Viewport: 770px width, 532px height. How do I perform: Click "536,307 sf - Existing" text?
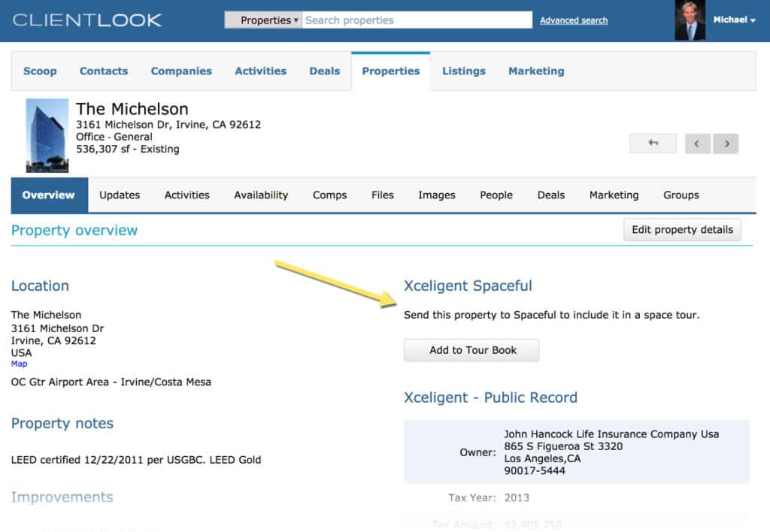pyautogui.click(x=128, y=150)
